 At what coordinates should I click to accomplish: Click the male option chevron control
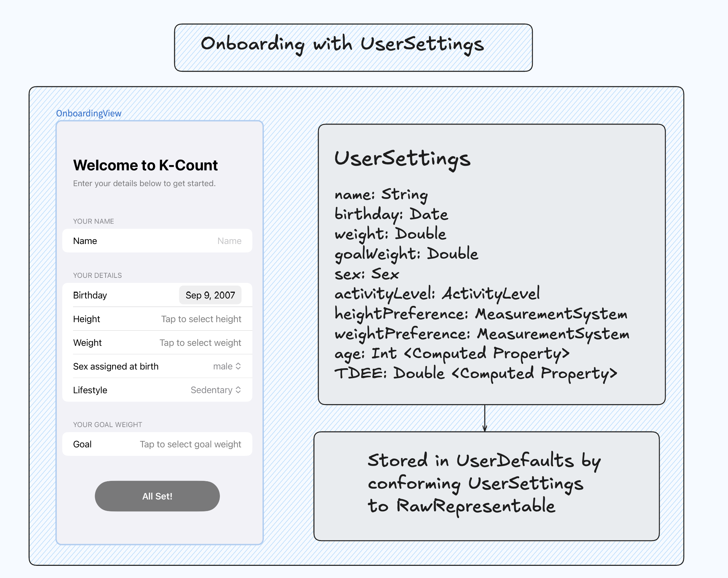click(x=239, y=366)
